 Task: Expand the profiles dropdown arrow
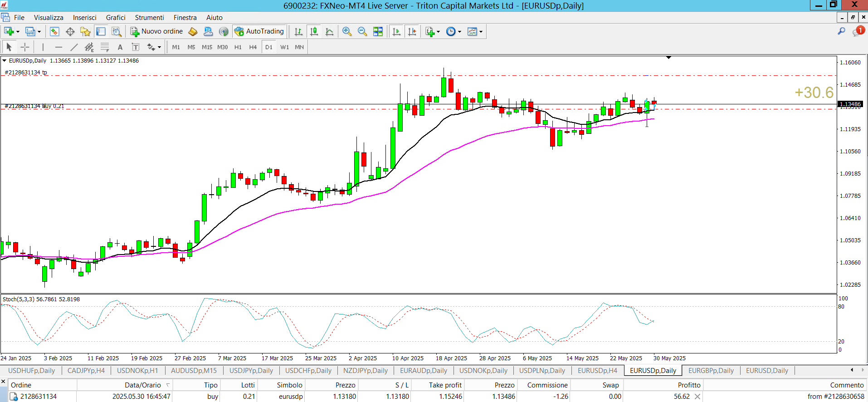pyautogui.click(x=39, y=32)
